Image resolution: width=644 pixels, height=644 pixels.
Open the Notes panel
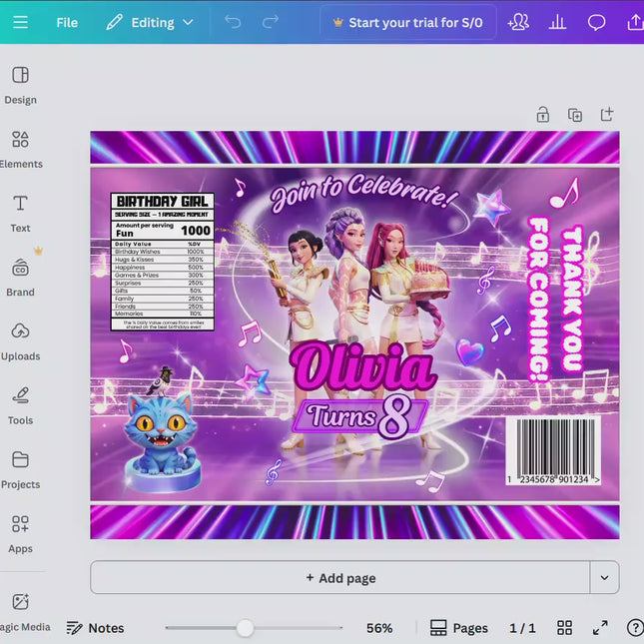click(95, 628)
